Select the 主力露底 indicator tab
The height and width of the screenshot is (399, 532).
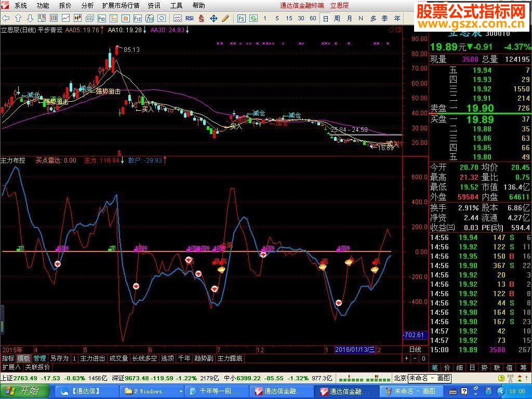pyautogui.click(x=230, y=358)
